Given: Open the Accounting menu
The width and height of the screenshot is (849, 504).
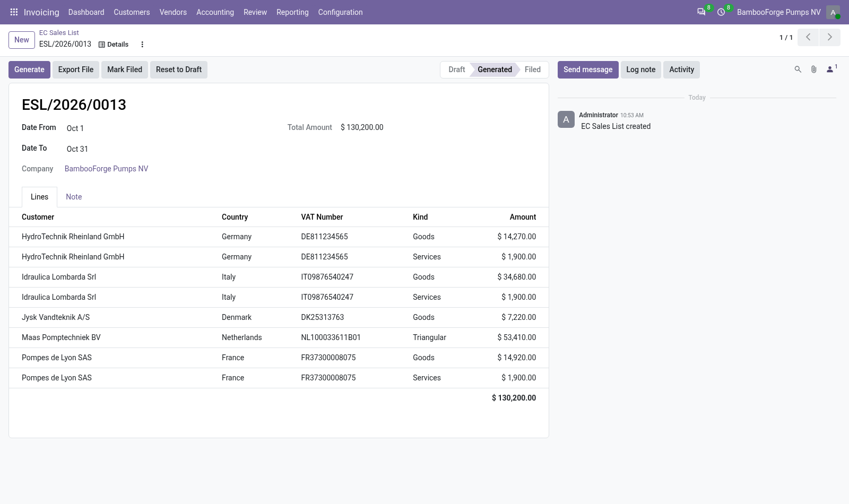Looking at the screenshot, I should tap(215, 12).
